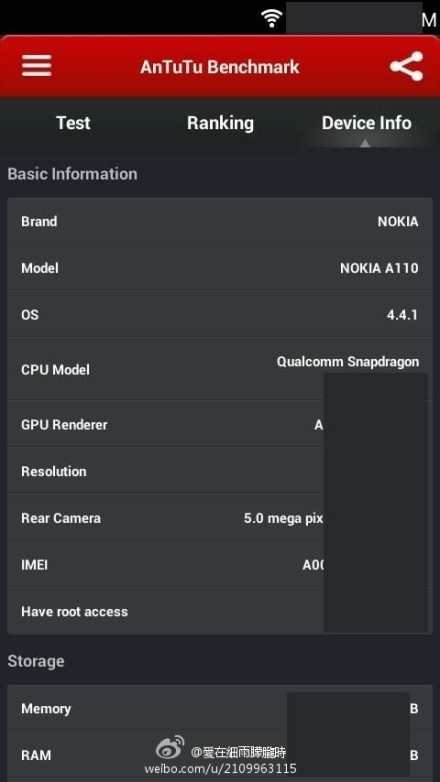440x782 pixels.
Task: Select the Model NOKIA A110 row
Action: pyautogui.click(x=220, y=268)
